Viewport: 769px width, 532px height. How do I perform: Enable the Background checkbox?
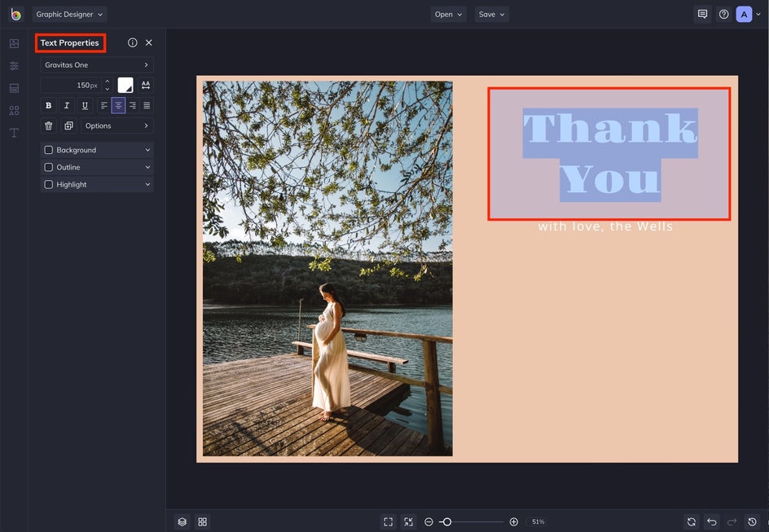point(49,150)
